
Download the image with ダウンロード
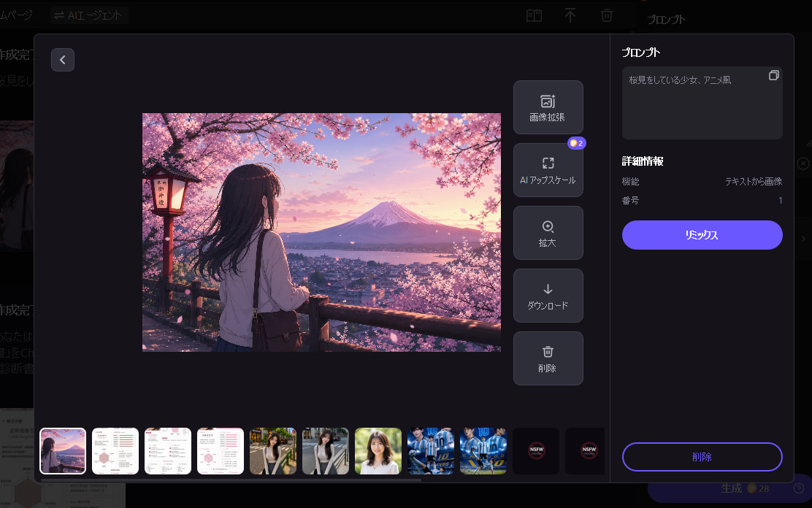click(548, 296)
